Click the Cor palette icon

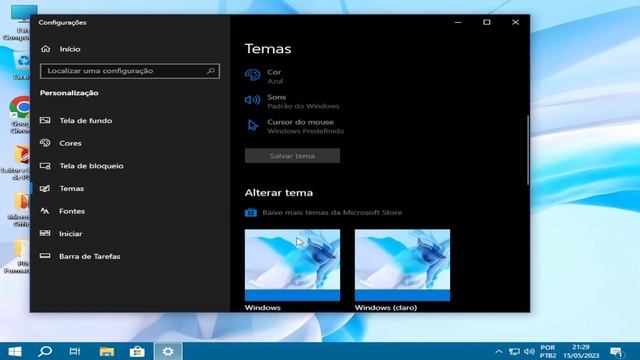click(x=252, y=76)
